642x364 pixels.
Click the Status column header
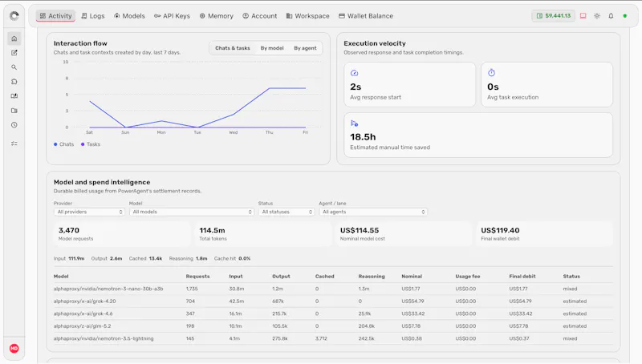571,277
